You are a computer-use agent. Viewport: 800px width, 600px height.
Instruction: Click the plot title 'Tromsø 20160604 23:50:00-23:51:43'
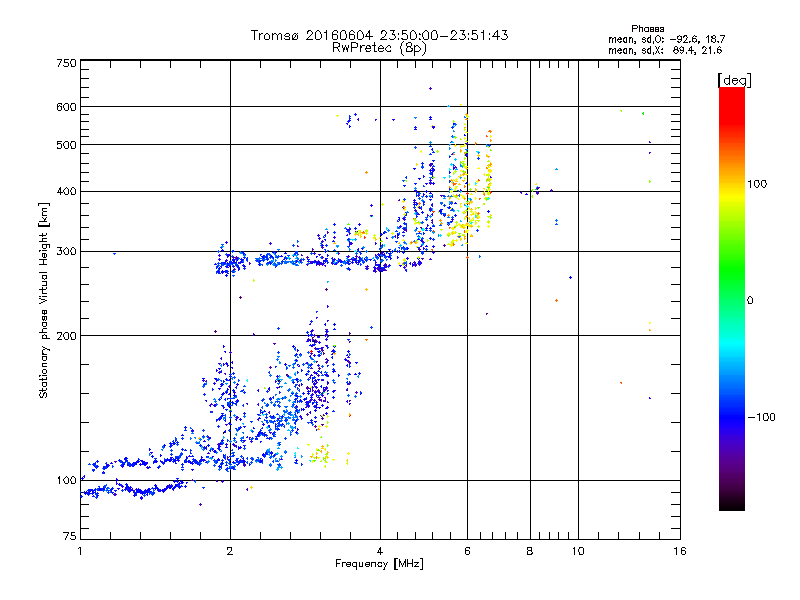(x=379, y=35)
